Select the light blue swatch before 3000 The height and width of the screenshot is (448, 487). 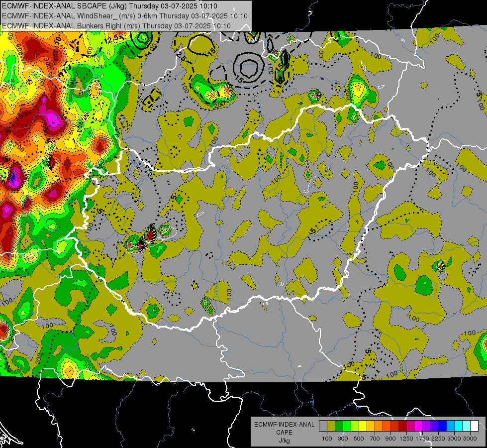450,426
